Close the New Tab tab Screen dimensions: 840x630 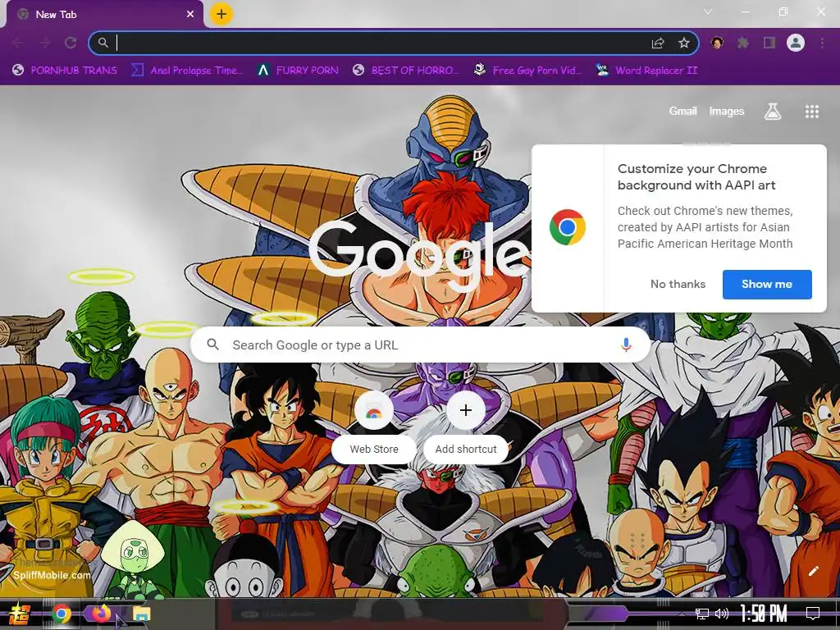point(190,15)
